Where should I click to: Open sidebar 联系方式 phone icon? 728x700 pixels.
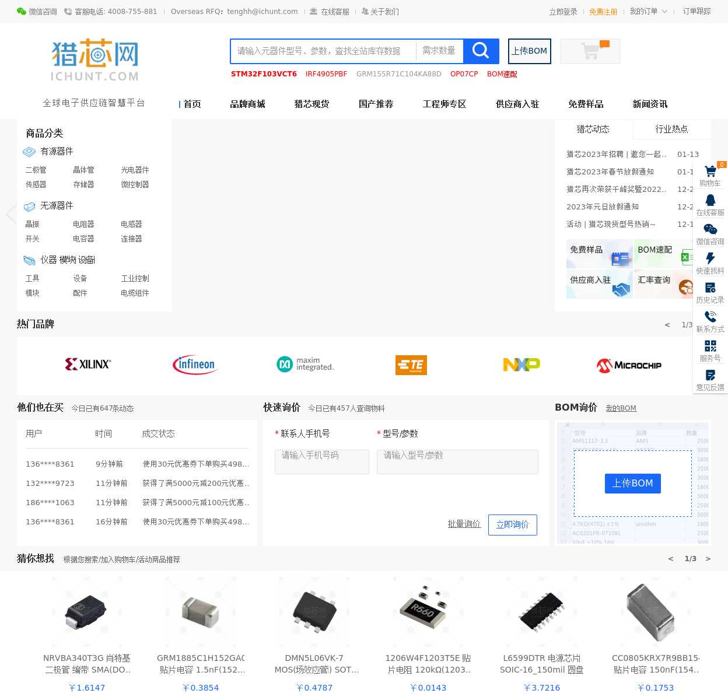(x=710, y=317)
